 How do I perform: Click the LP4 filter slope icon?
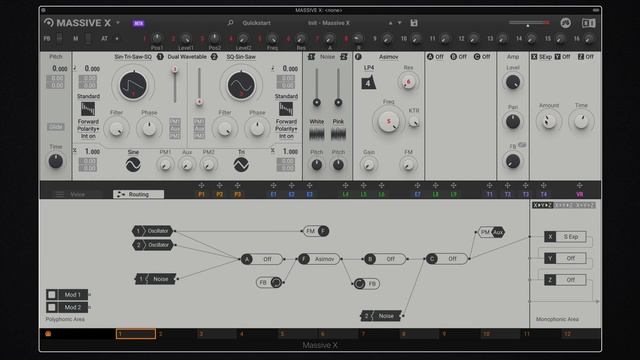(x=368, y=83)
